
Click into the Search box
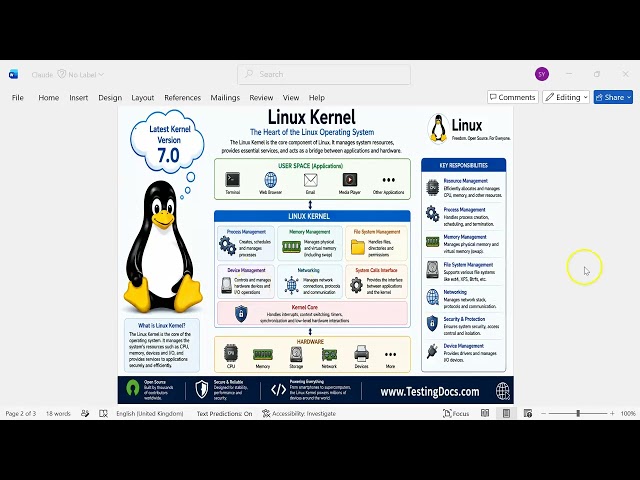point(324,74)
